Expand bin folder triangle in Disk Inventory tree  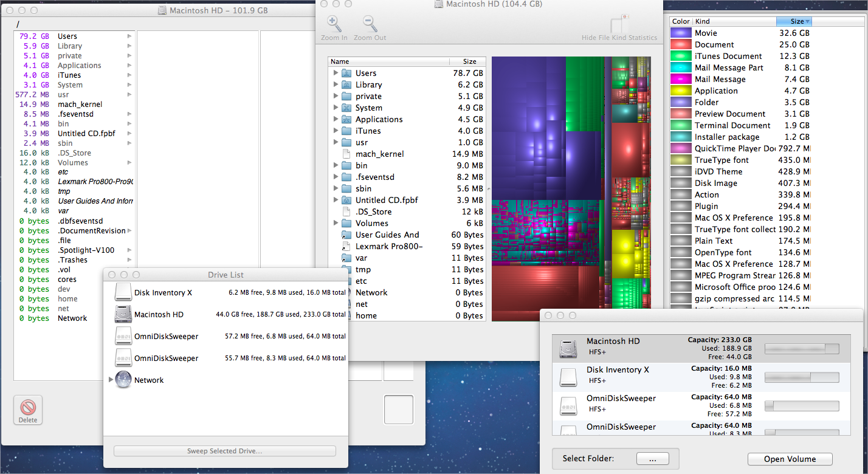tap(336, 165)
